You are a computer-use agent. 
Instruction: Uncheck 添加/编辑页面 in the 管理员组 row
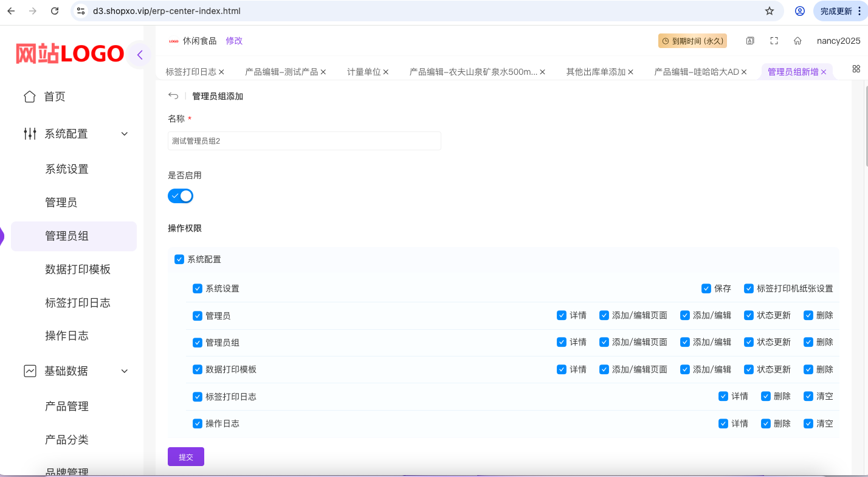click(604, 342)
